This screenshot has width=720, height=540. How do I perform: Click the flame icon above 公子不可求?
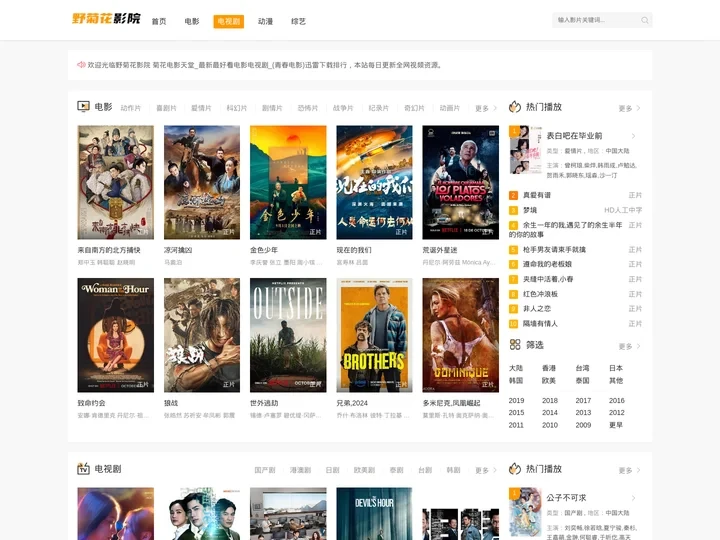(x=515, y=469)
